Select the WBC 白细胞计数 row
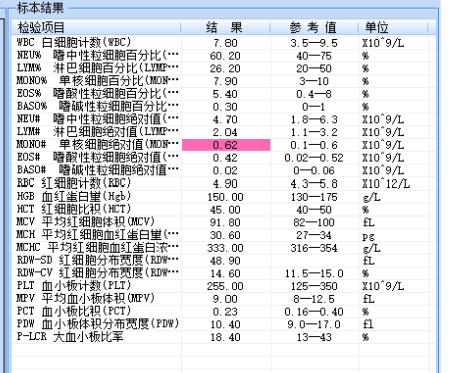 click(x=224, y=43)
